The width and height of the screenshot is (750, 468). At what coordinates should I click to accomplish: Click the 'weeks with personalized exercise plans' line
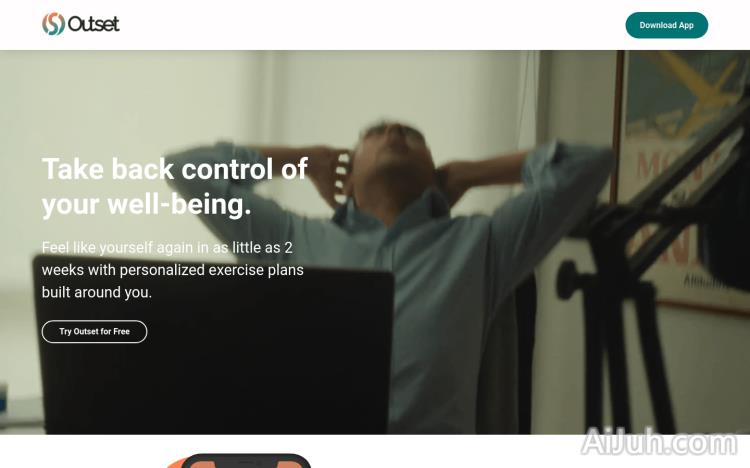(x=173, y=270)
